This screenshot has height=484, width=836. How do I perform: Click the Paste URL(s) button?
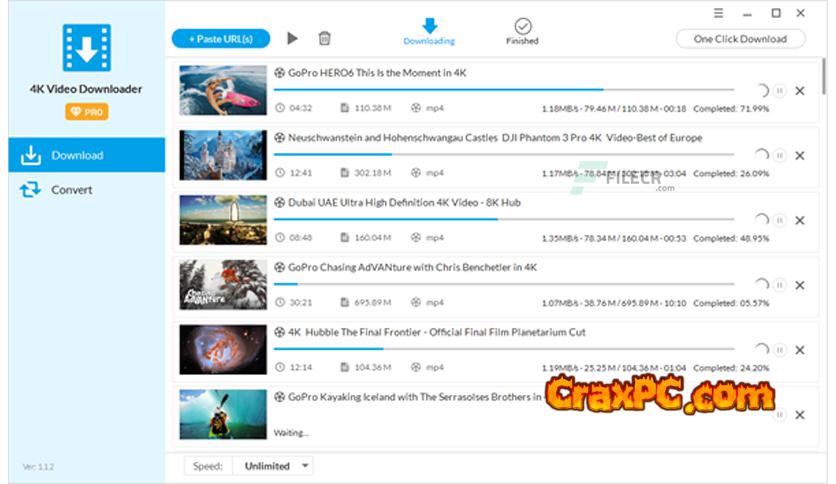221,38
